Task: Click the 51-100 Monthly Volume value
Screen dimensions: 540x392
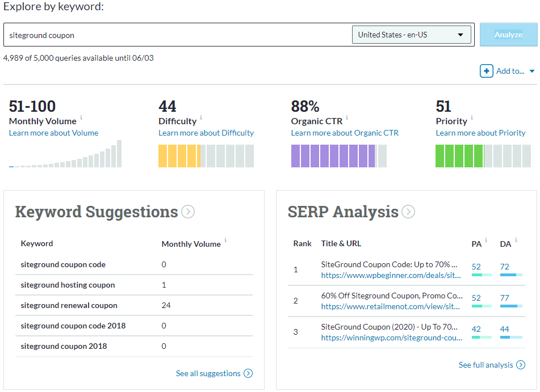Action: click(x=32, y=106)
